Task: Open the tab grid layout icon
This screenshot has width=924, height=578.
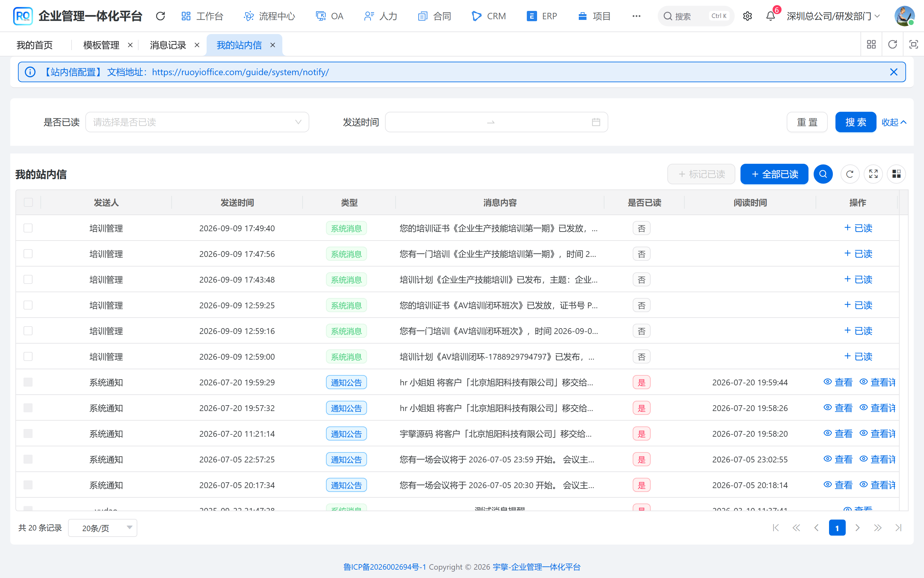Action: [871, 45]
